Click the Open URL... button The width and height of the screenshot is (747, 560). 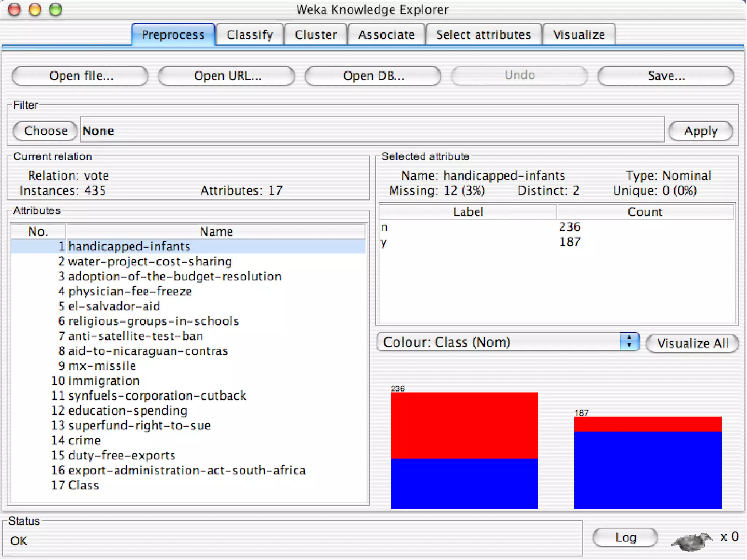pyautogui.click(x=227, y=76)
